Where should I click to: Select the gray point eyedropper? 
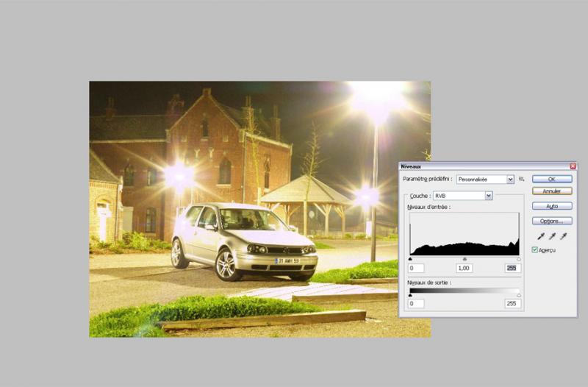click(552, 236)
